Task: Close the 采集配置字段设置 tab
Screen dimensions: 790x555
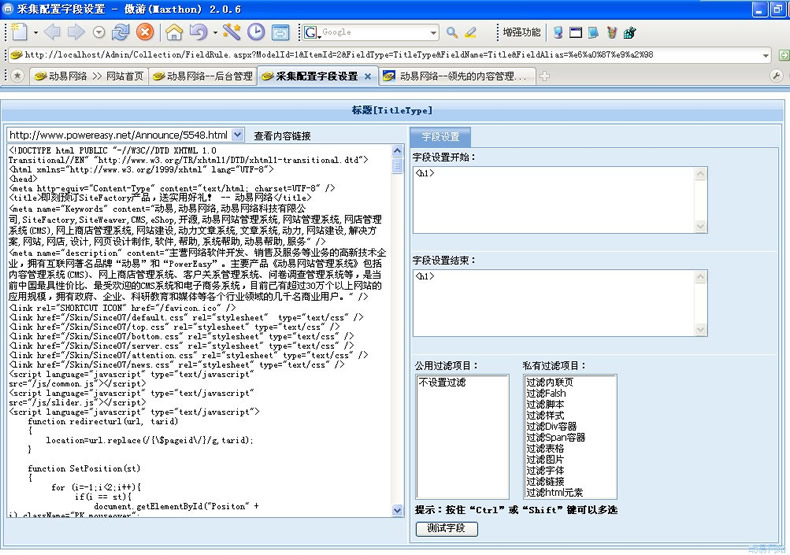Action: 368,77
